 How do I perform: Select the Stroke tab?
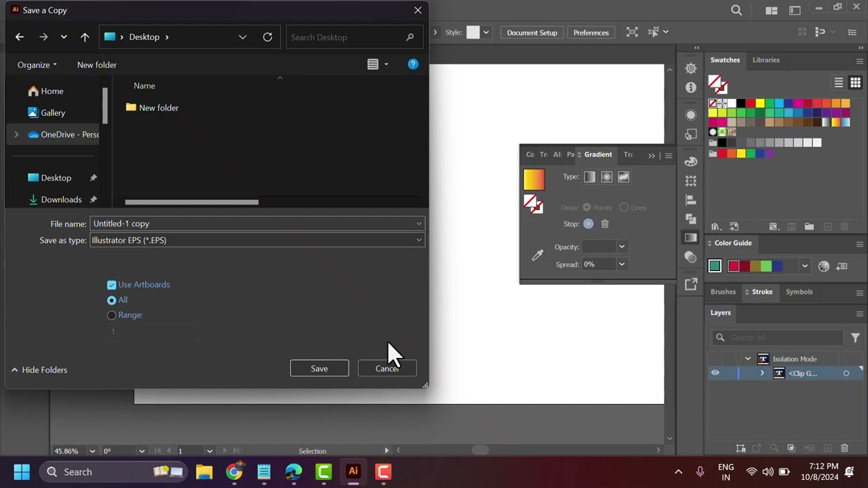tap(762, 291)
